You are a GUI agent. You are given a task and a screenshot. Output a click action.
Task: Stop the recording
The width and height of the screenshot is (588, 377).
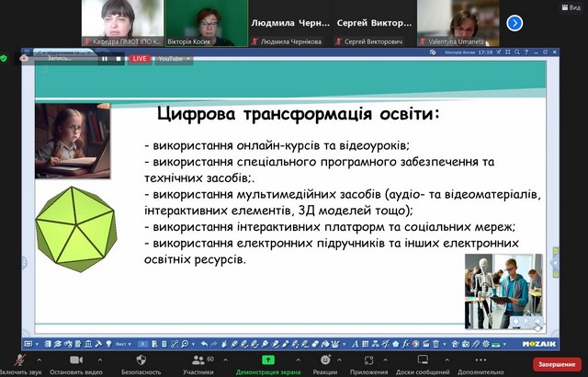[119, 59]
